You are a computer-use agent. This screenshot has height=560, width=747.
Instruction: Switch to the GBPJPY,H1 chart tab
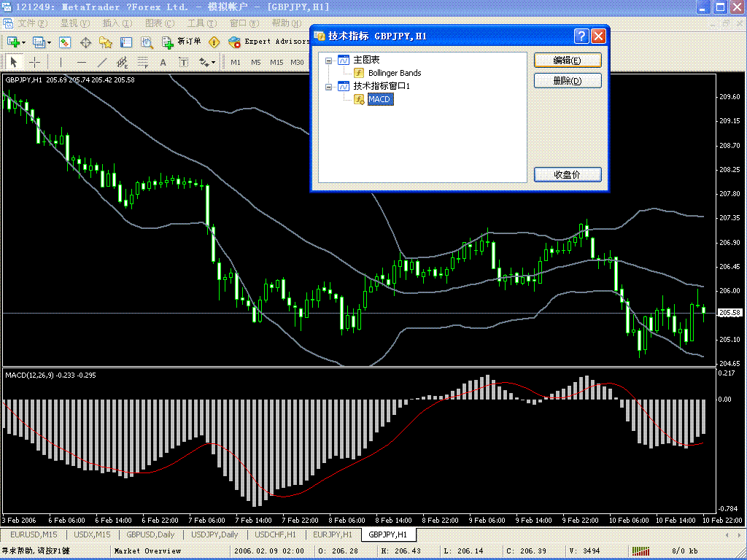click(388, 534)
